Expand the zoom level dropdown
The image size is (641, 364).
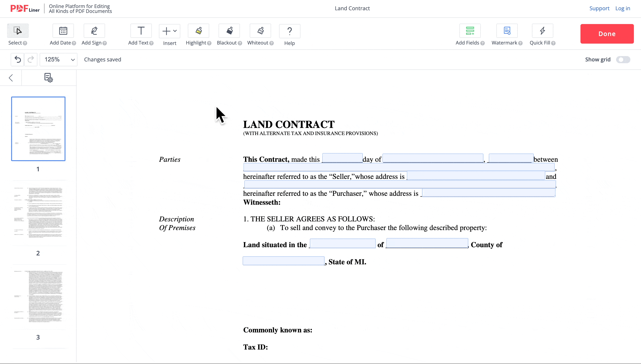58,59
